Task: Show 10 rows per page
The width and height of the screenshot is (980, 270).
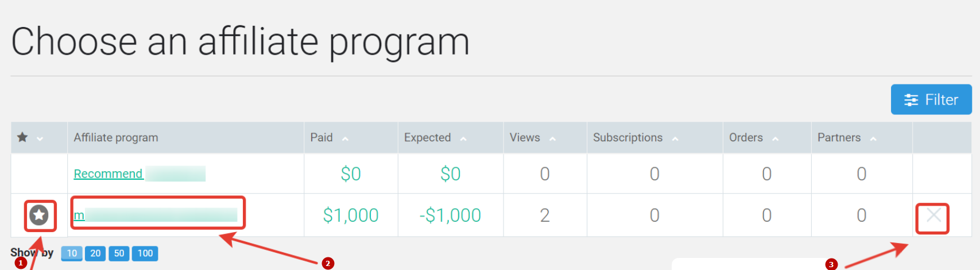Action: pyautogui.click(x=72, y=253)
